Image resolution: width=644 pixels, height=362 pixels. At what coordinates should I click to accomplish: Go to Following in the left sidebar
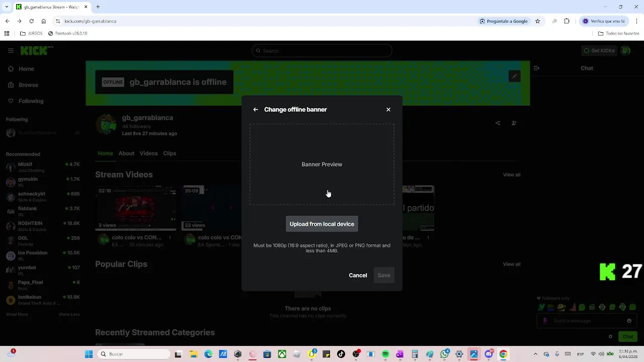click(x=25, y=101)
